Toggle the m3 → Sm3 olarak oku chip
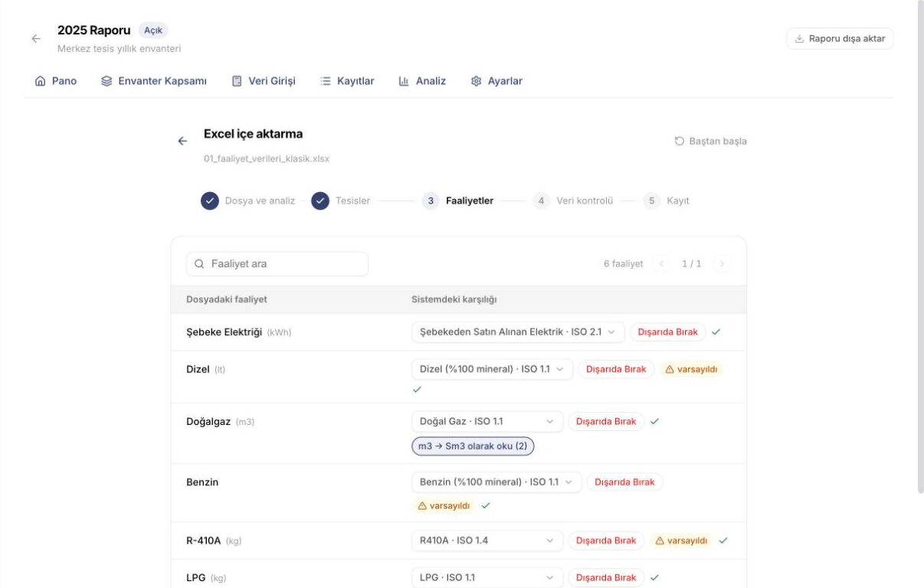Image resolution: width=924 pixels, height=588 pixels. pyautogui.click(x=473, y=446)
